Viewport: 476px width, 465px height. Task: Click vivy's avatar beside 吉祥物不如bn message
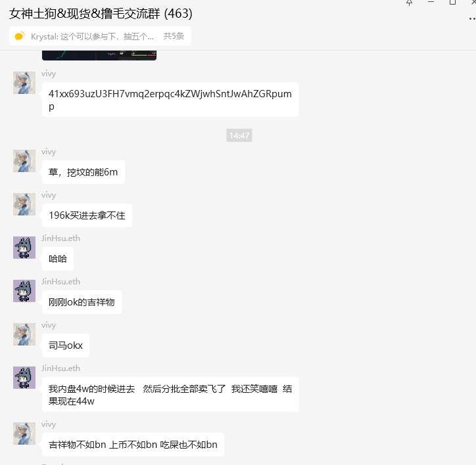[x=24, y=433]
